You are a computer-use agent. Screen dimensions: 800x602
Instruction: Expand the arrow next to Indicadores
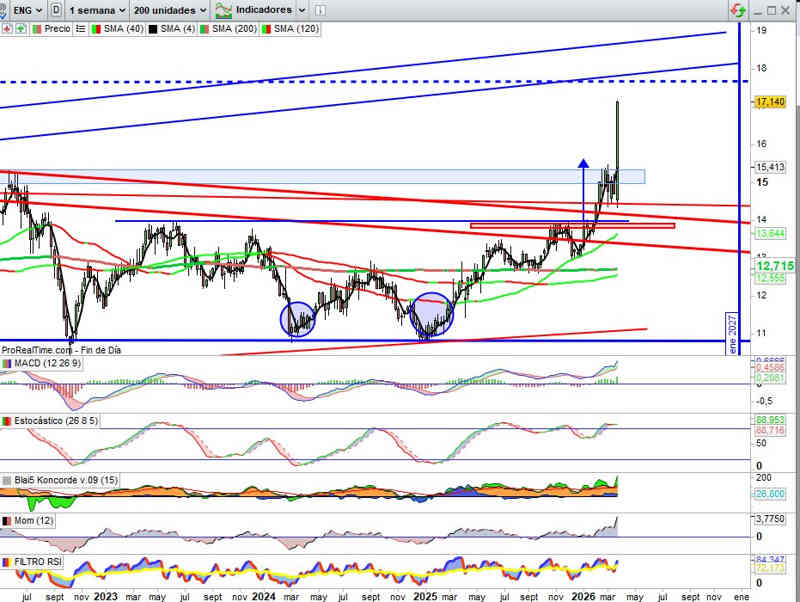click(302, 9)
